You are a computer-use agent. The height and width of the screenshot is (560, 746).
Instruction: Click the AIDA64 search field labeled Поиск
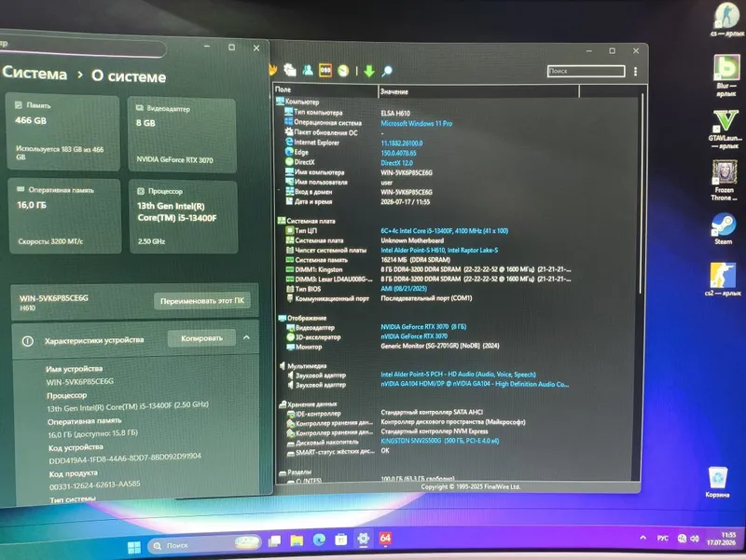[586, 71]
